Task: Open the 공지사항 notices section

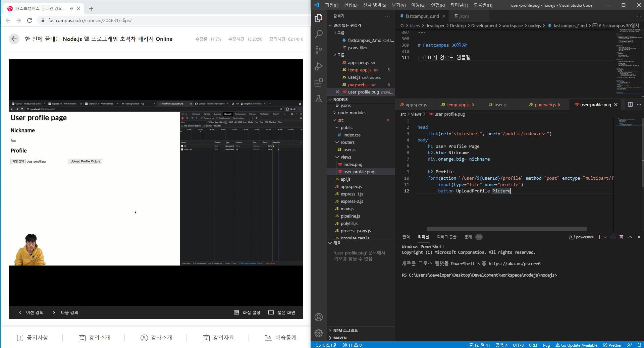Action: [33, 338]
